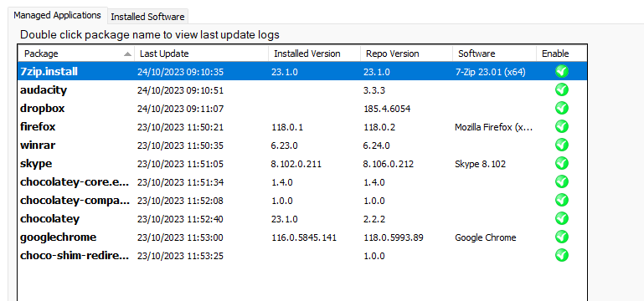
Task: Select the 7zip.install package name
Action: coord(49,72)
